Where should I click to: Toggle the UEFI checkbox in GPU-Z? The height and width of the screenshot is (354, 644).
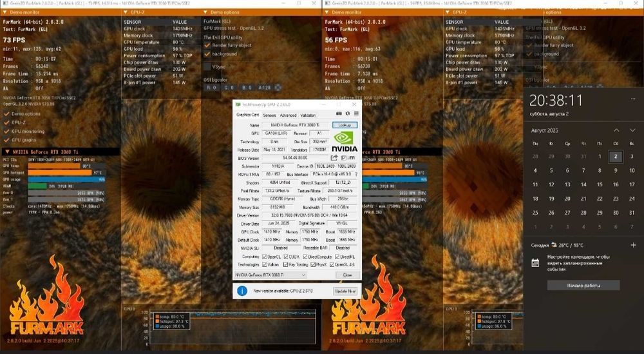pyautogui.click(x=344, y=158)
